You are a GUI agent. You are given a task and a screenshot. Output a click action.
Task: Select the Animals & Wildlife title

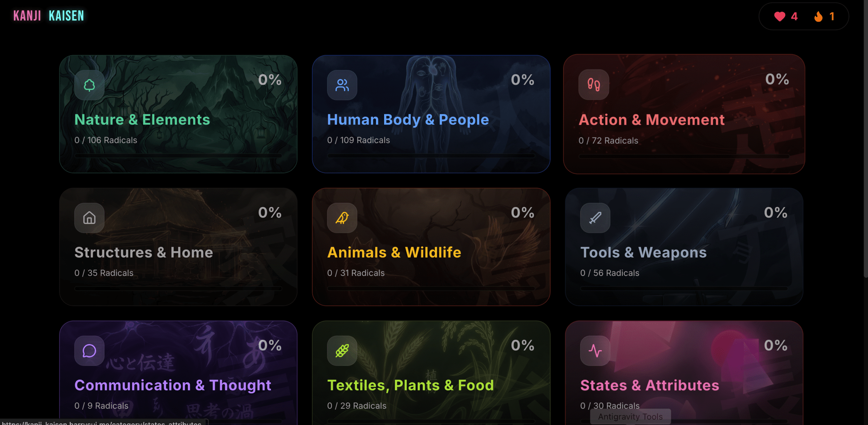(394, 252)
